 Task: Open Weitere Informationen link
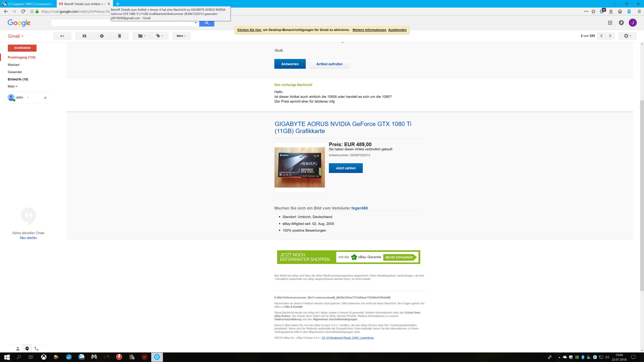pos(369,30)
